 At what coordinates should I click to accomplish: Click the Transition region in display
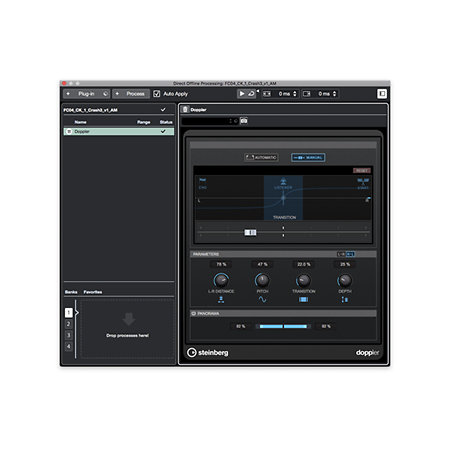click(283, 198)
